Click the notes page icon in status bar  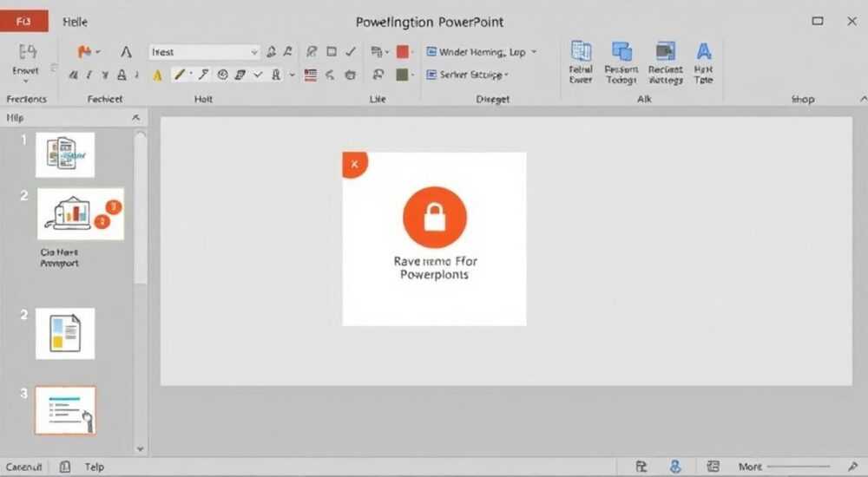pyautogui.click(x=65, y=467)
